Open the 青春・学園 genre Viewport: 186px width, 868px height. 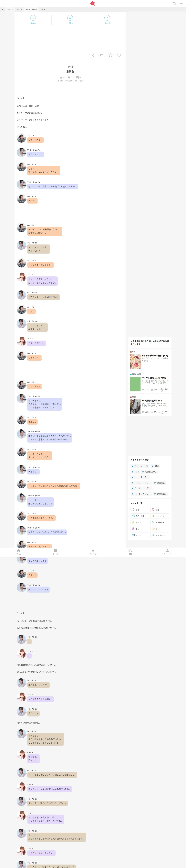click(x=140, y=516)
